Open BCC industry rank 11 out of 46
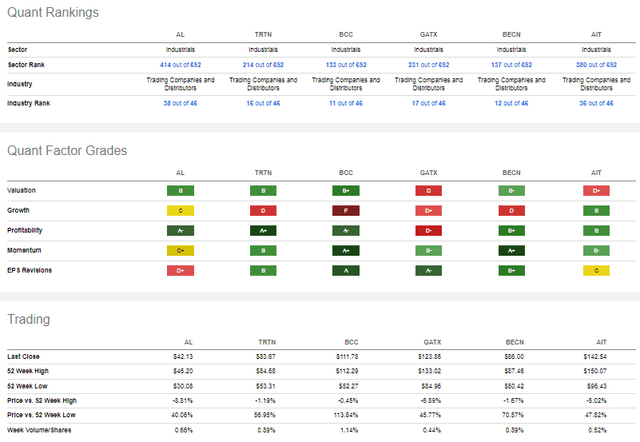 click(343, 103)
